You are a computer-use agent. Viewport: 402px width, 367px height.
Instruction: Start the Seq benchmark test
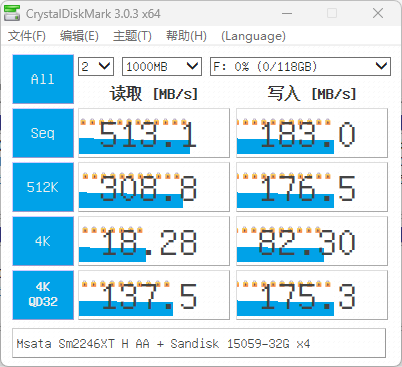pos(43,133)
